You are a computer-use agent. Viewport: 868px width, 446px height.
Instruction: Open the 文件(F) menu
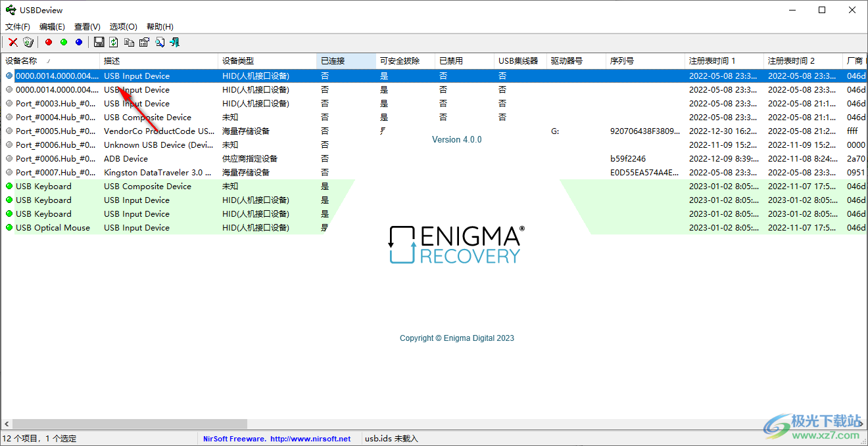[17, 26]
